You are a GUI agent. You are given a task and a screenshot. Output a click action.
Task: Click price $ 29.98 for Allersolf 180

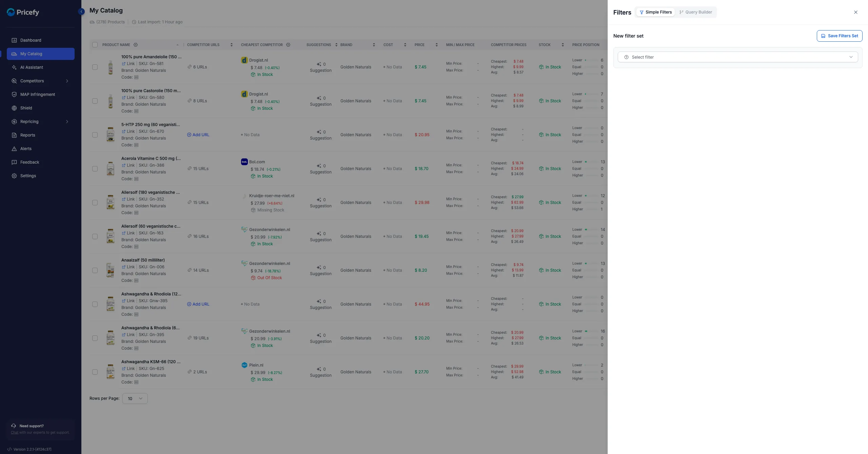(422, 203)
